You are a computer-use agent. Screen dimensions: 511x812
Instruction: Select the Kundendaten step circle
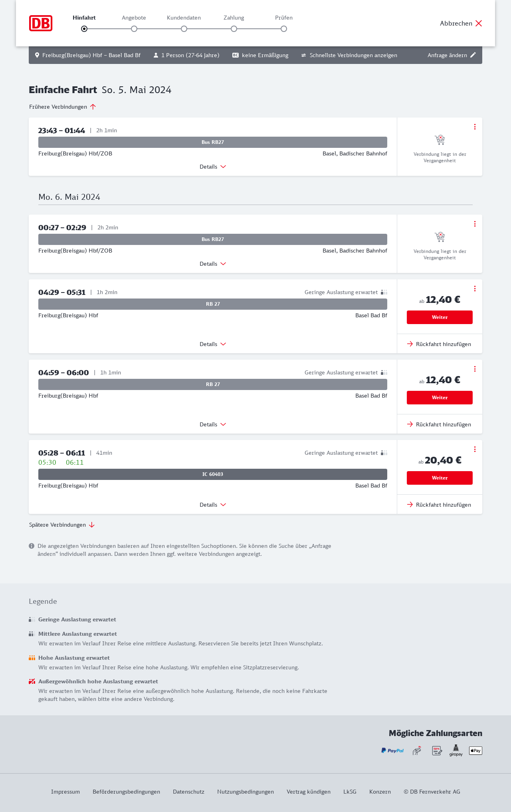[x=184, y=29]
